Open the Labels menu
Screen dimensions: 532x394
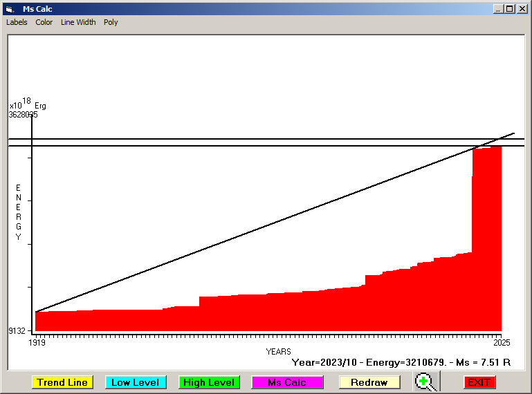pos(17,22)
